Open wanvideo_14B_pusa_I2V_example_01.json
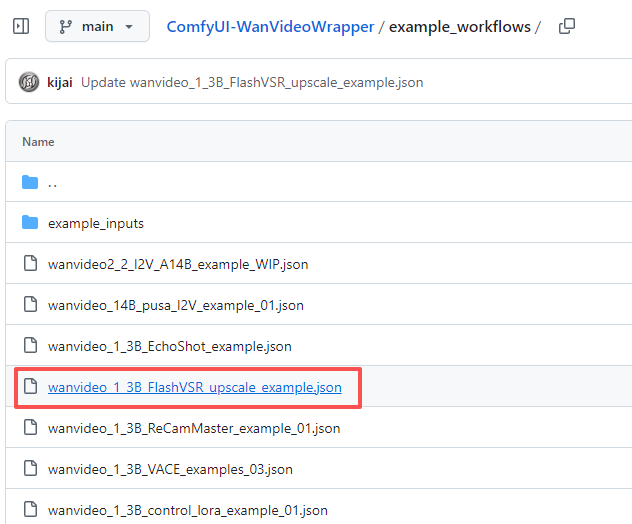632x524 pixels. (176, 306)
